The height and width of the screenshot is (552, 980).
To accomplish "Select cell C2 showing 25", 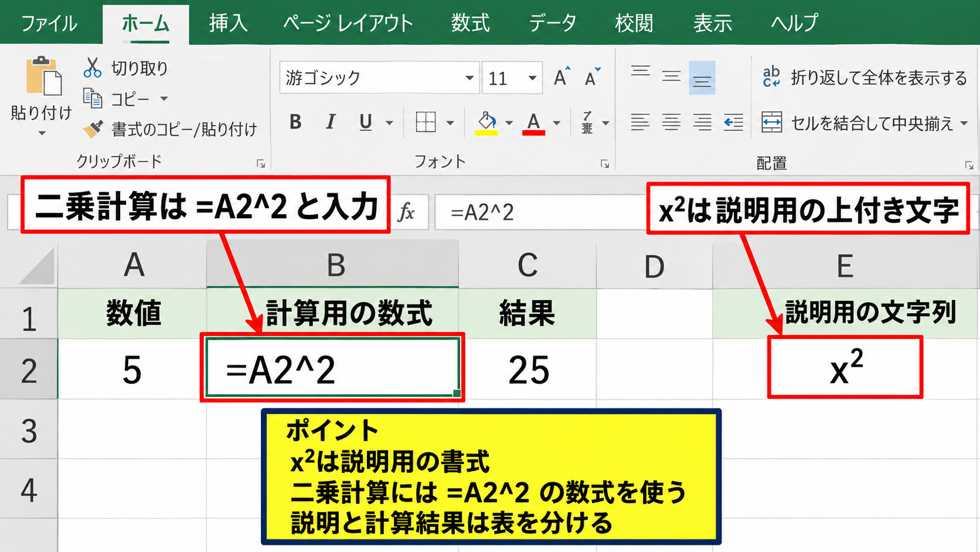I will tap(528, 370).
